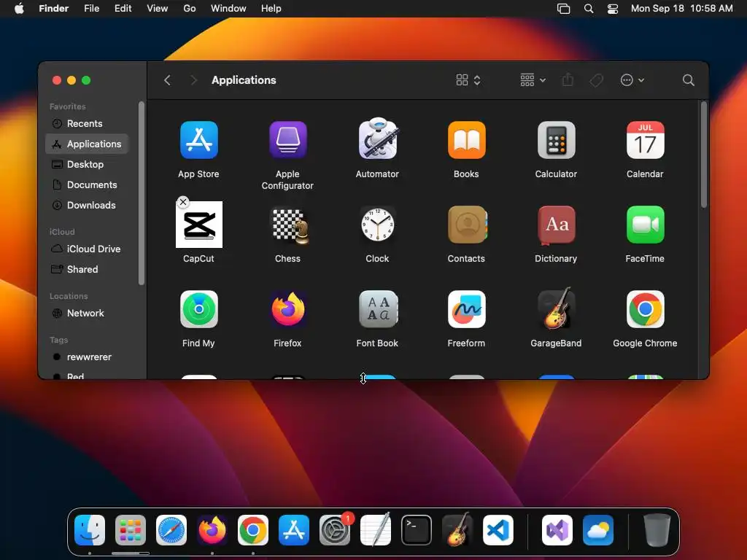Image resolution: width=747 pixels, height=560 pixels.
Task: Open the Weather app in Dock
Action: (598, 530)
